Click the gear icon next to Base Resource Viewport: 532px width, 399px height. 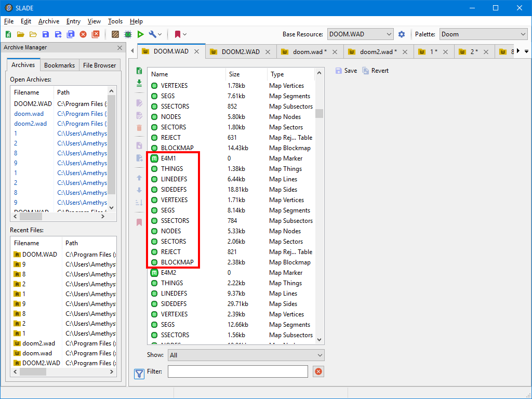[402, 34]
